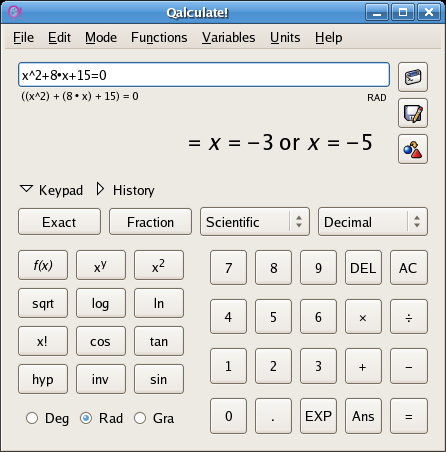Click the equals = key
The width and height of the screenshot is (446, 452).
(x=409, y=416)
